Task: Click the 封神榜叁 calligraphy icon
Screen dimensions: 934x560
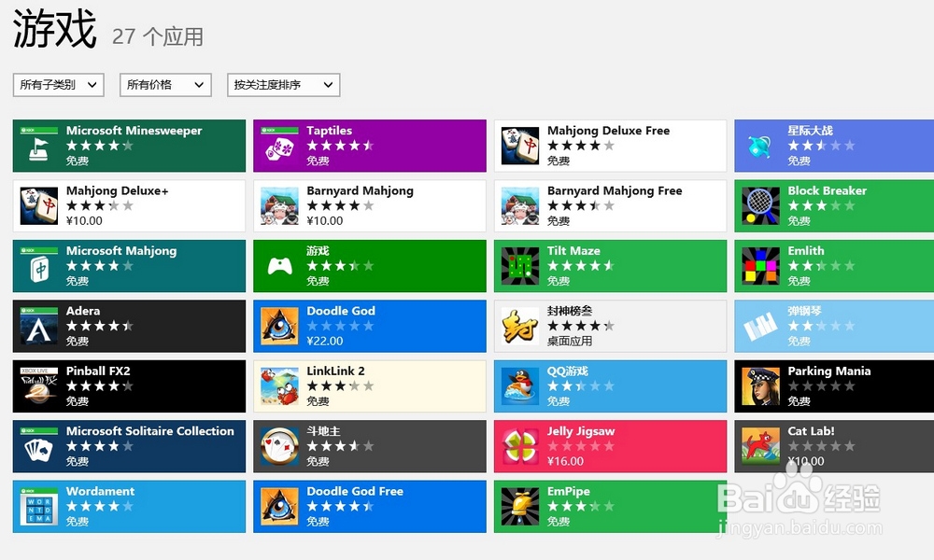Action: click(520, 326)
